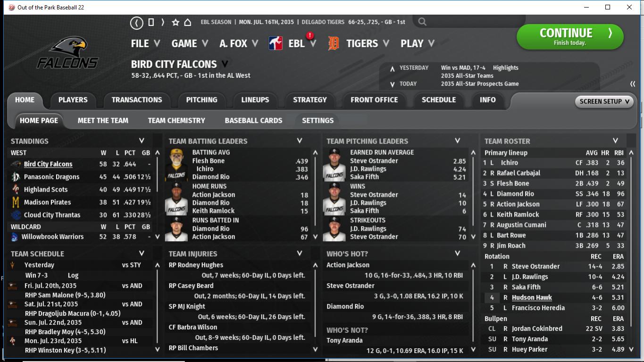
Task: Expand the Standings panel dropdown arrow
Action: pyautogui.click(x=142, y=141)
